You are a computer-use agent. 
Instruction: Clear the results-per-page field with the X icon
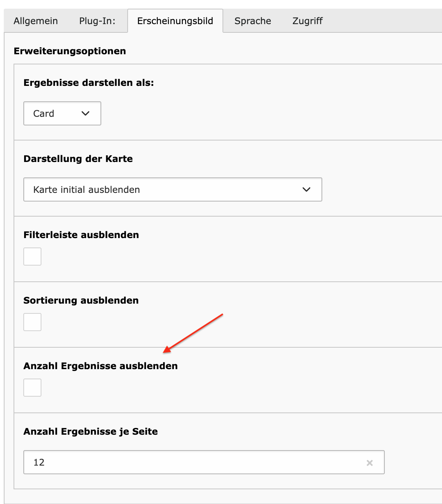click(x=370, y=463)
